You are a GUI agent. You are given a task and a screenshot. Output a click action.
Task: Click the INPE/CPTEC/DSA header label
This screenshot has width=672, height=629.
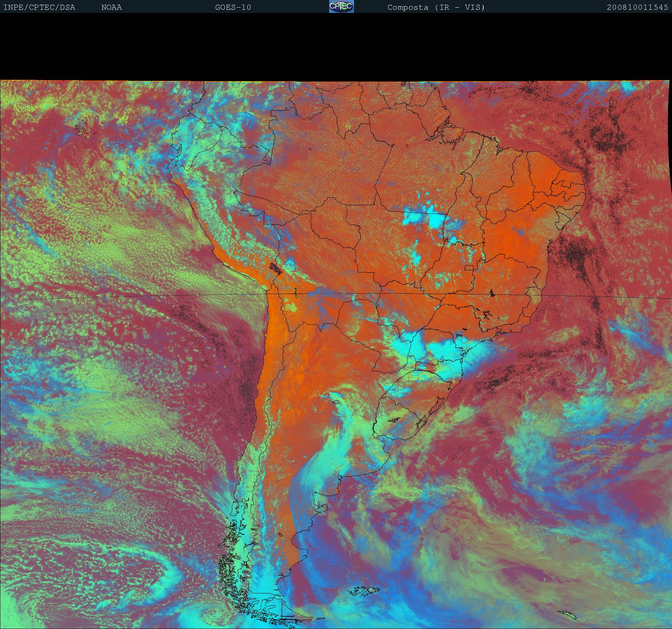pos(39,7)
